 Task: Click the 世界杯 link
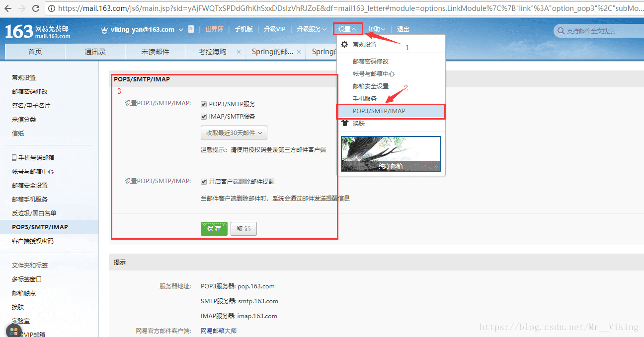pos(214,29)
